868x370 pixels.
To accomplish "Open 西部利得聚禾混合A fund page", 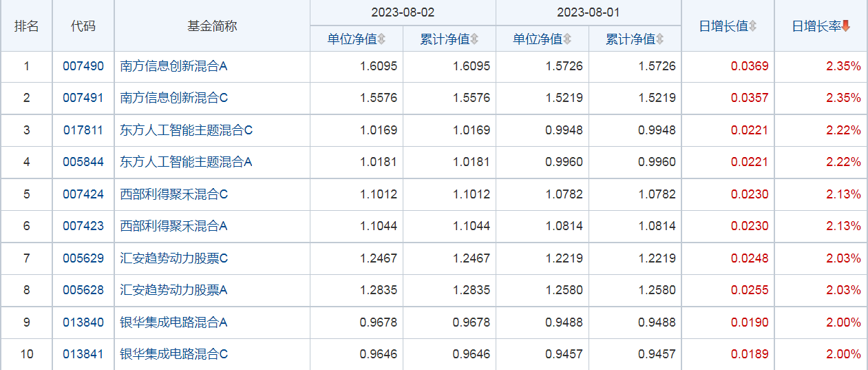I will [x=174, y=226].
